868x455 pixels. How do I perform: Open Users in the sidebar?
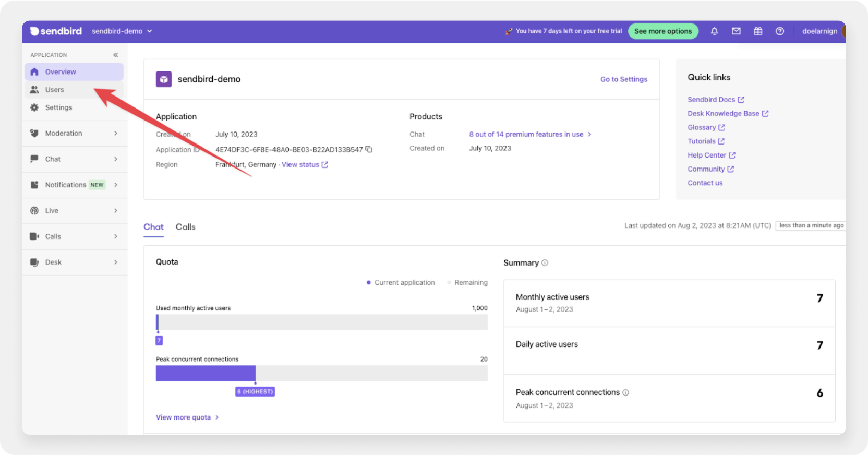point(74,90)
